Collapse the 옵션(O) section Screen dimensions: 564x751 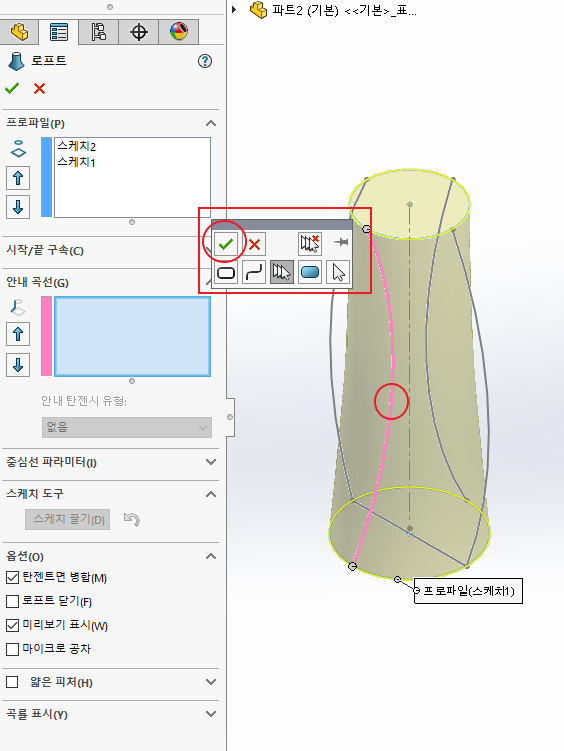click(x=211, y=556)
